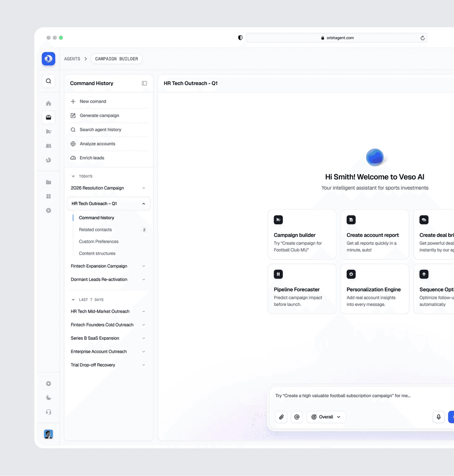Reload page with browser refresh icon
The width and height of the screenshot is (454, 476).
click(423, 38)
